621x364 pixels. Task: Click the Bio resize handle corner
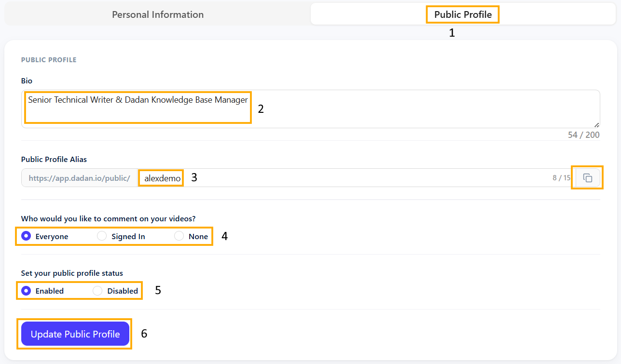(596, 124)
